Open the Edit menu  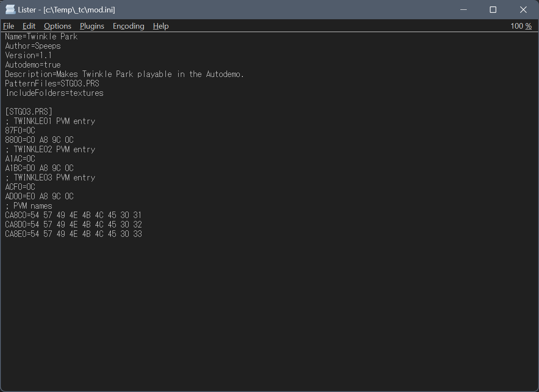click(29, 26)
